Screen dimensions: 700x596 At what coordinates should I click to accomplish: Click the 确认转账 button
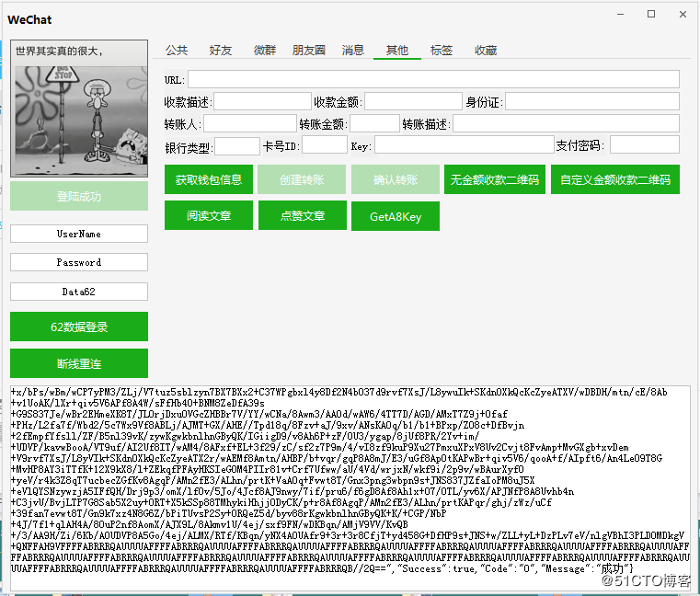(396, 179)
